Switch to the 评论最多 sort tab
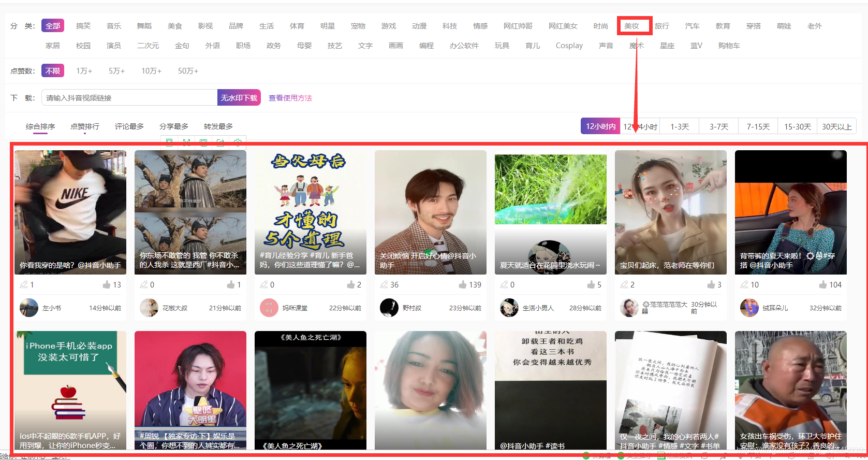 click(x=129, y=126)
